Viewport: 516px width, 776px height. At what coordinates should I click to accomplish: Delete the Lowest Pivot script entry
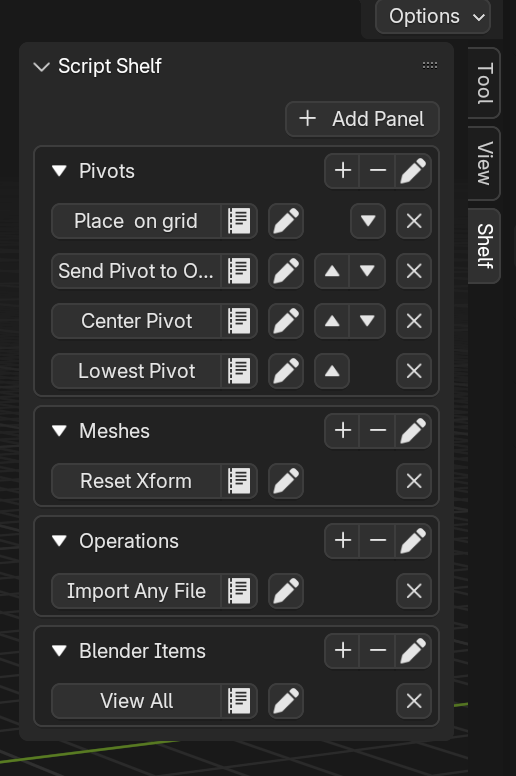pos(414,371)
